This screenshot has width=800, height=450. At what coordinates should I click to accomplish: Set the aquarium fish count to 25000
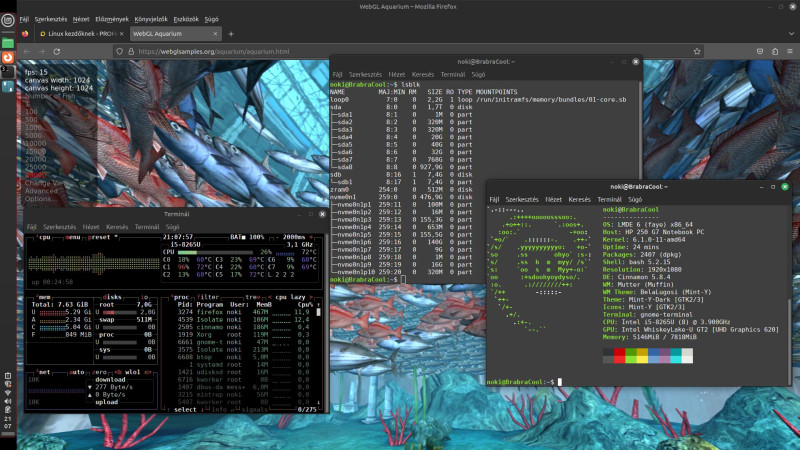pos(35,167)
